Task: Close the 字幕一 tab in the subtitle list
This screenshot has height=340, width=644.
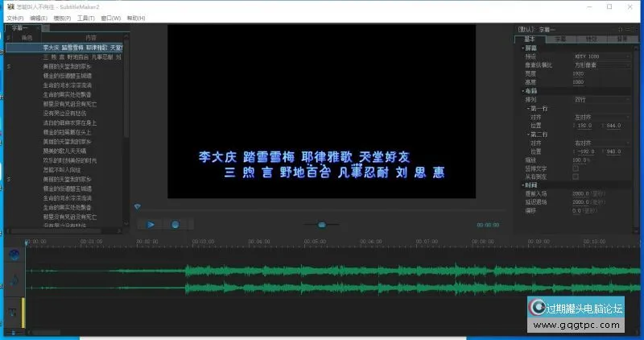Action: tap(38, 28)
